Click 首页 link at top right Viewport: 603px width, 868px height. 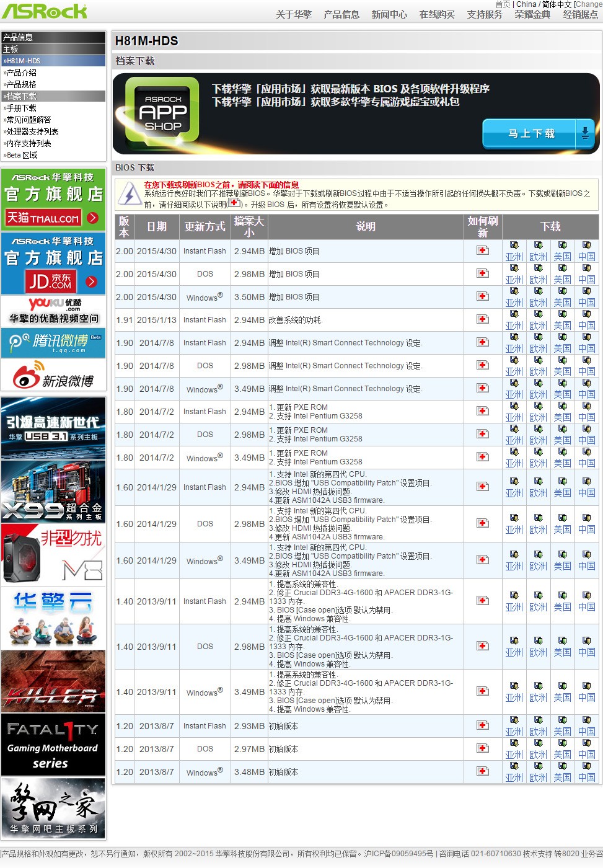503,4
